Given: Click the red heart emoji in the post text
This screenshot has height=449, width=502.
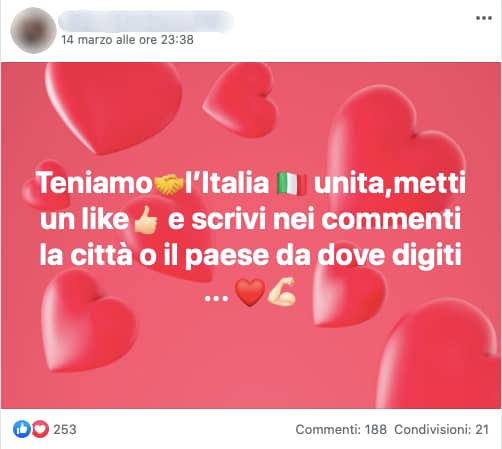Looking at the screenshot, I should [250, 292].
